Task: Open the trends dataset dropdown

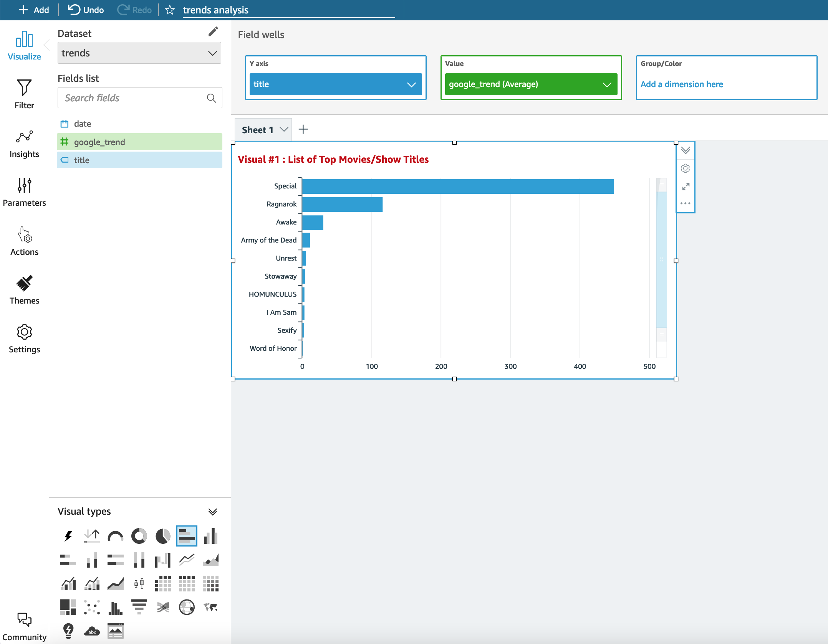Action: [139, 53]
